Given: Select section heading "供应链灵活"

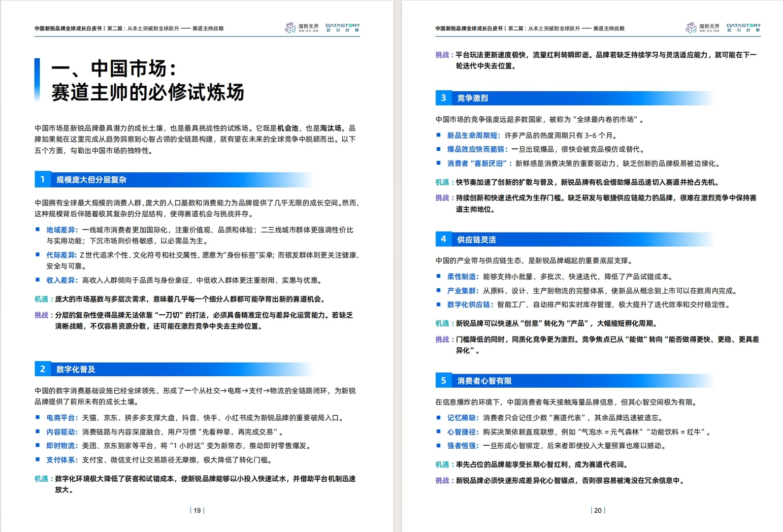Looking at the screenshot, I should [x=476, y=240].
